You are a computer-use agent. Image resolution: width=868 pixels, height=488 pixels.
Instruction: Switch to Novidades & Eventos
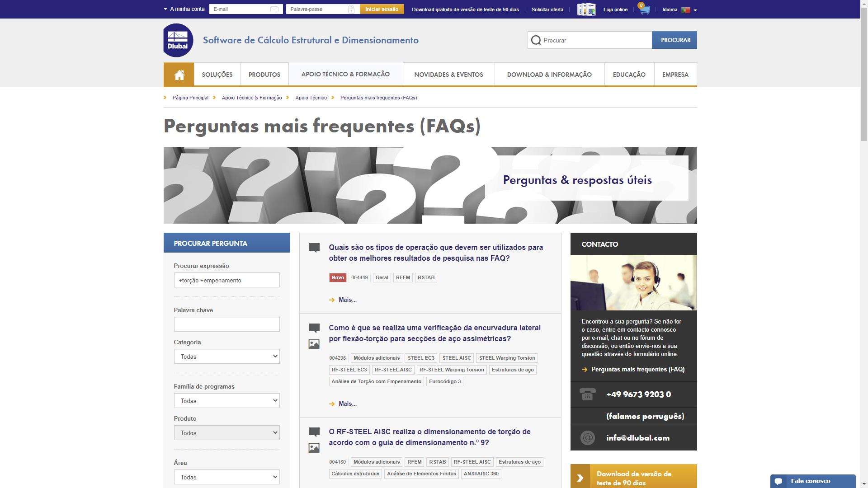(448, 74)
